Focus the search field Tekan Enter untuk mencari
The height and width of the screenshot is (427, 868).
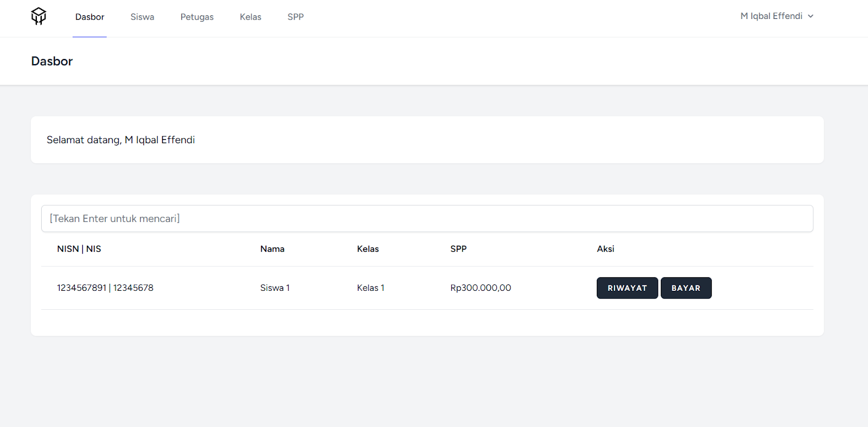(x=427, y=219)
